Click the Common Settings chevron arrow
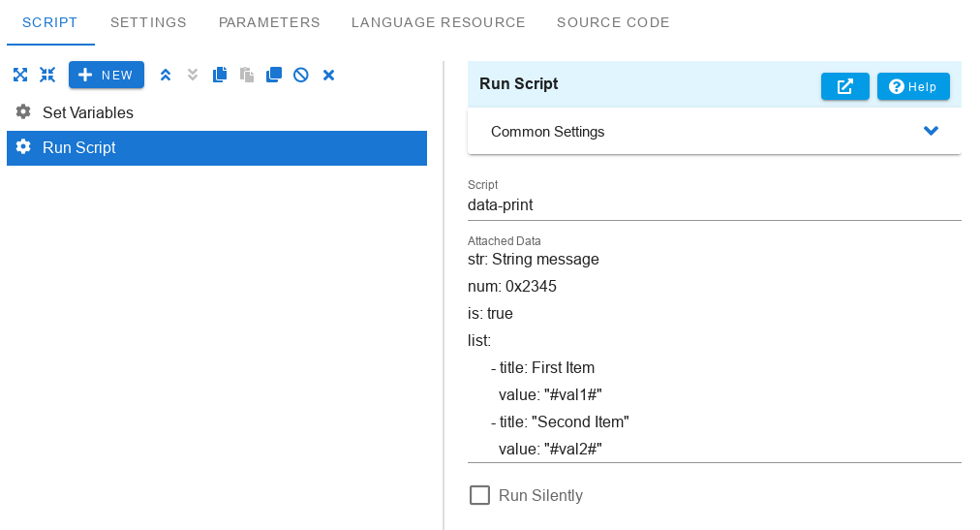Image resolution: width=980 pixels, height=530 pixels. pos(932,131)
